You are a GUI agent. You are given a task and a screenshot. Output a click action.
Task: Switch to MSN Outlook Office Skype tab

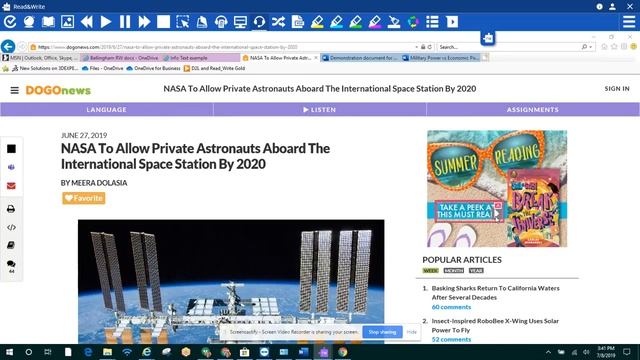point(40,58)
